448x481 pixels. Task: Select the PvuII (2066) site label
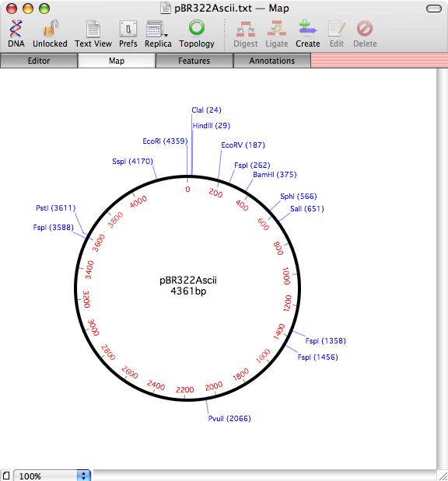tap(229, 418)
